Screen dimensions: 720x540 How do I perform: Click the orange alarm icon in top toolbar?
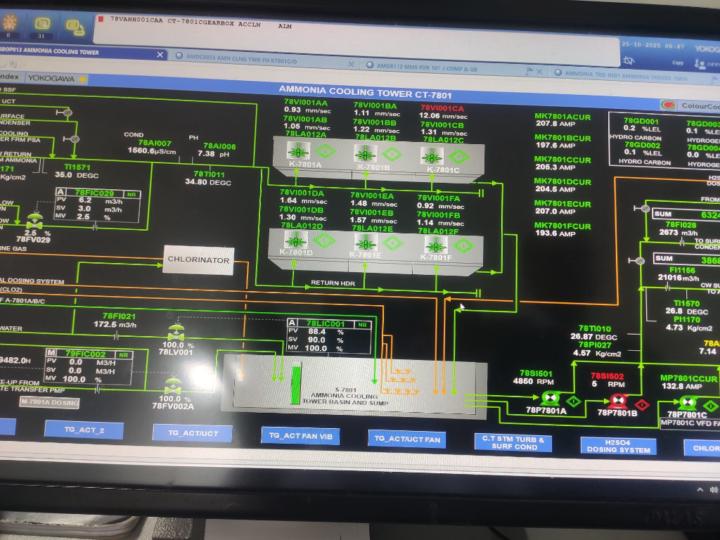(x=9, y=22)
